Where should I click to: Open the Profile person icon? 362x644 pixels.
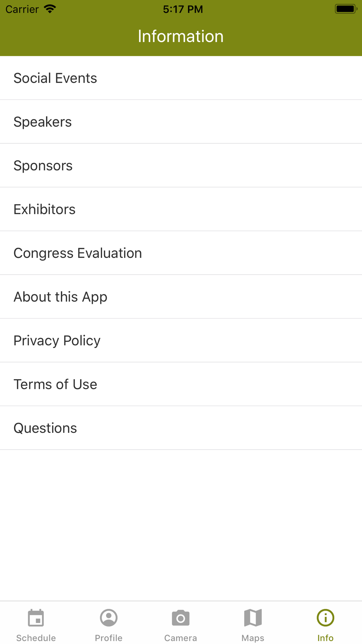tap(109, 618)
